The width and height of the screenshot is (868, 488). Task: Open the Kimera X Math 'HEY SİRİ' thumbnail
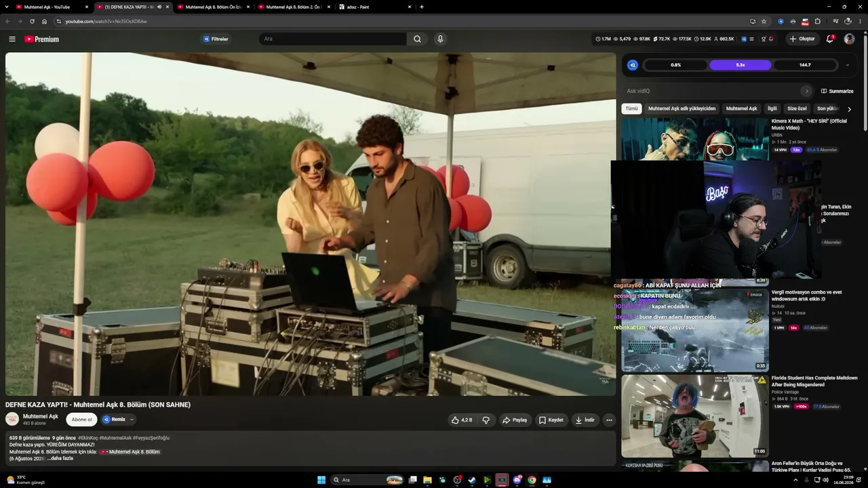click(695, 139)
